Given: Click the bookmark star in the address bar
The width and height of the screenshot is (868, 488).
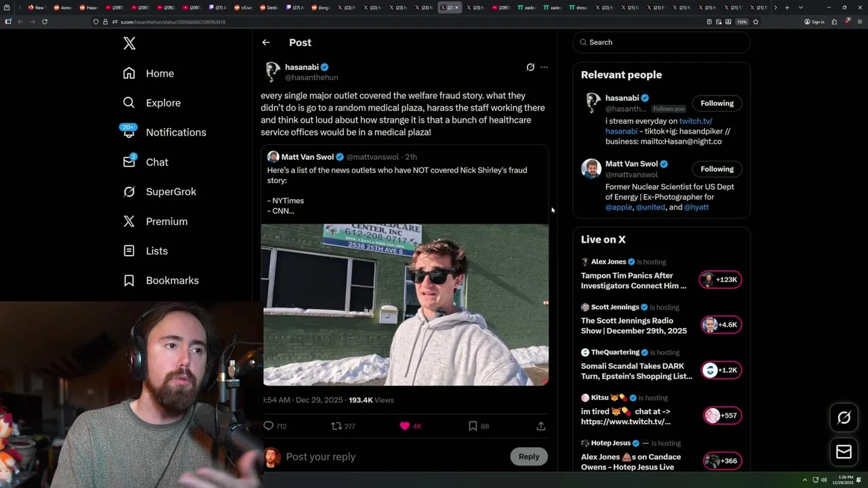Looking at the screenshot, I should coord(755,22).
